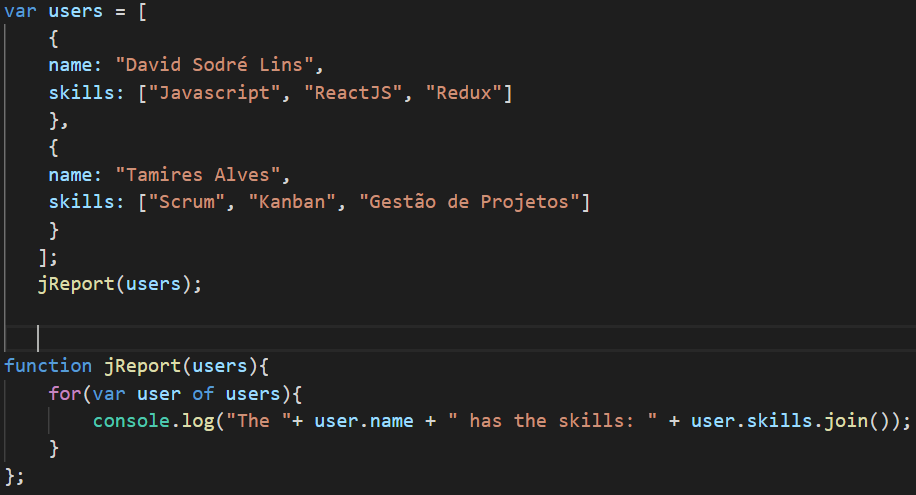The width and height of the screenshot is (916, 495).
Task: Click the "Gestão de Projetos" string
Action: pyautogui.click(x=469, y=202)
